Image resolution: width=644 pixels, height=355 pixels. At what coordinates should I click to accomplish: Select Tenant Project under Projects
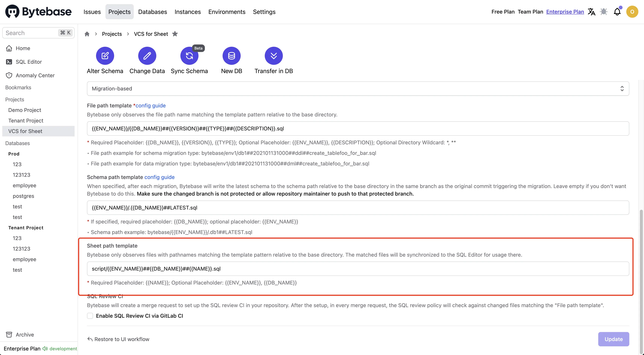point(26,121)
